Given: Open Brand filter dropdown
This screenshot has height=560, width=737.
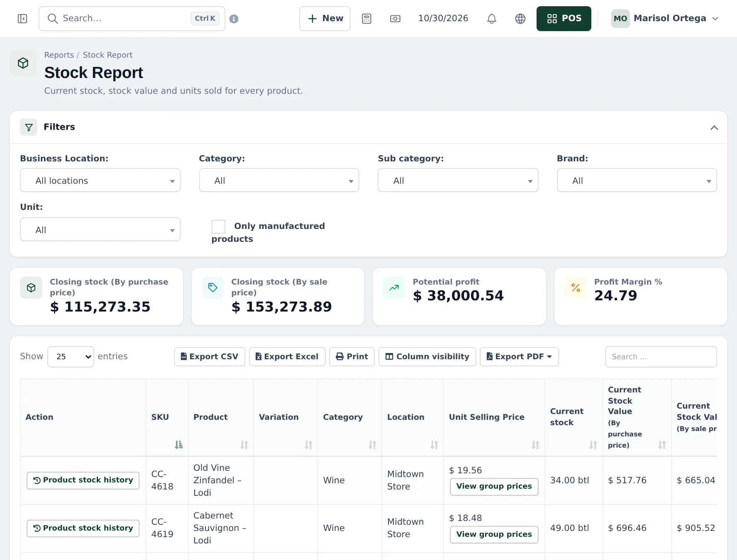Looking at the screenshot, I should [x=637, y=180].
